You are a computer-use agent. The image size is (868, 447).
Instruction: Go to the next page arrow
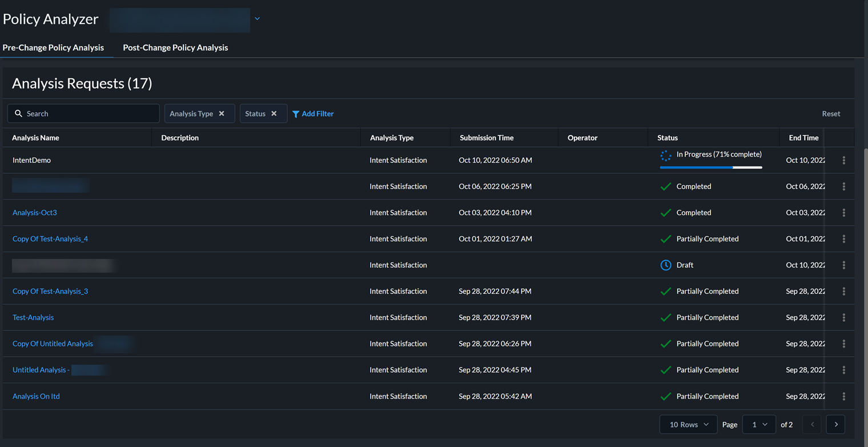click(x=835, y=425)
